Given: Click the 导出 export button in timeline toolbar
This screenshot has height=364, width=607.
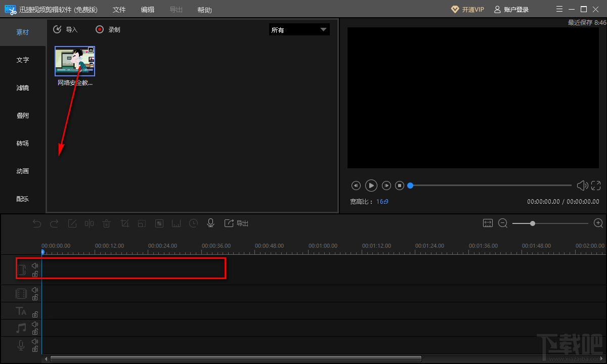Looking at the screenshot, I should pyautogui.click(x=236, y=223).
